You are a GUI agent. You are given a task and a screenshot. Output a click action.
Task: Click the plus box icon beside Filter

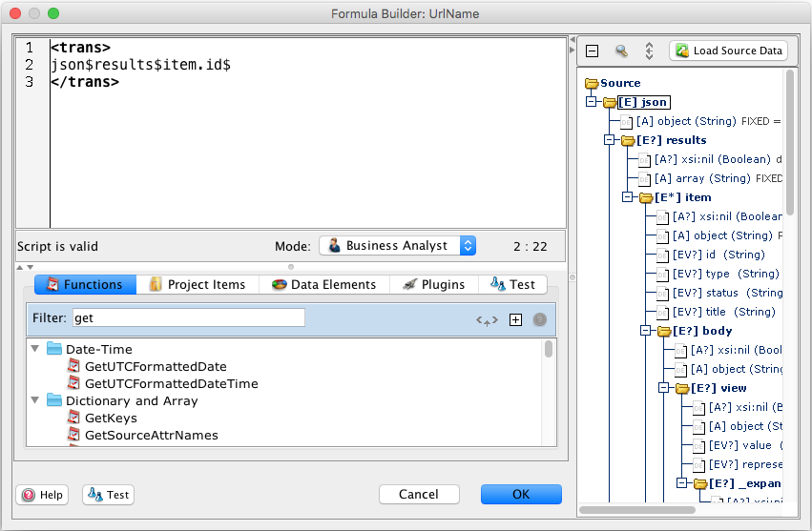pos(515,319)
